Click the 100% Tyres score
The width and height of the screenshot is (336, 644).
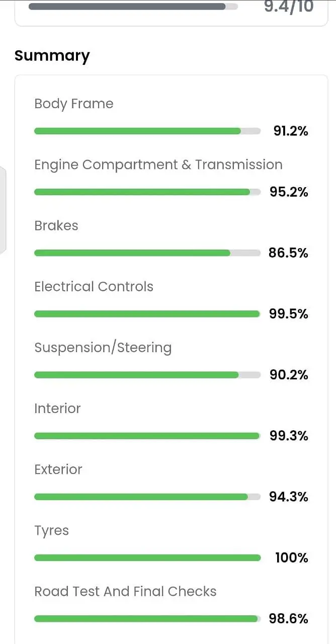[x=292, y=558]
